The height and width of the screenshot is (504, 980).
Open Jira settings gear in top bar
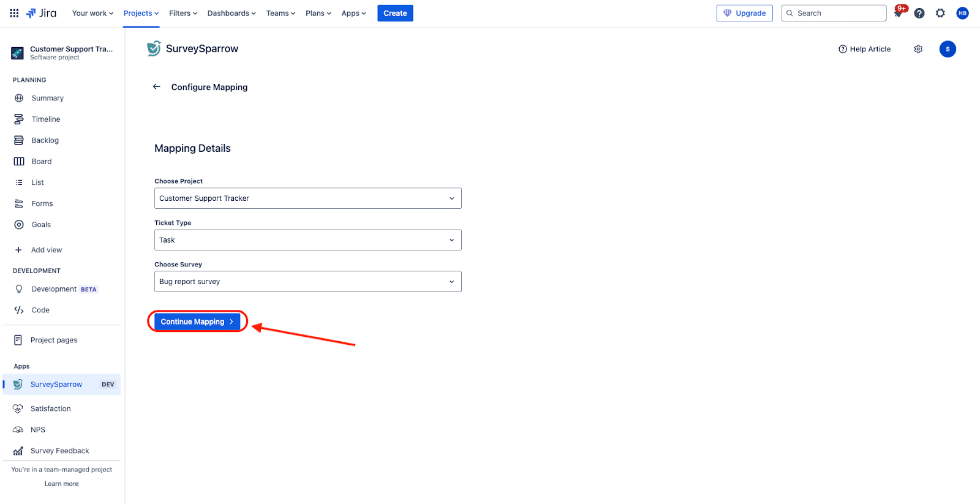coord(940,13)
